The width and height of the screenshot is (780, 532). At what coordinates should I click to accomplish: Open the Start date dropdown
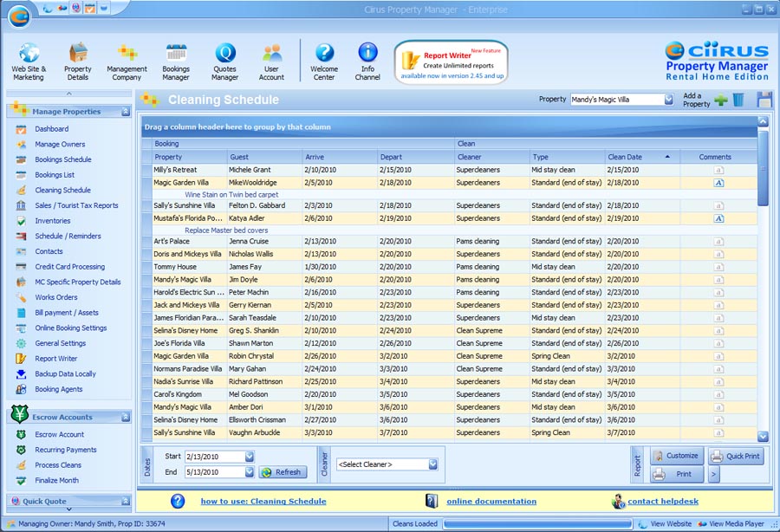(x=250, y=457)
